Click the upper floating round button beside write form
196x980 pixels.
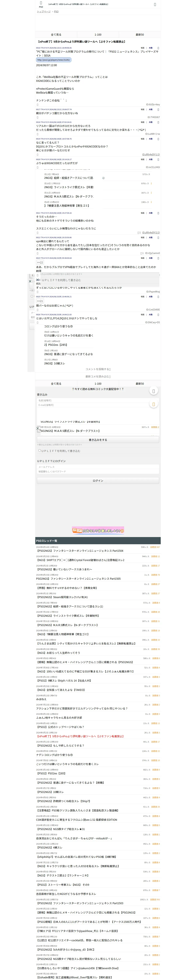[x=153, y=391]
